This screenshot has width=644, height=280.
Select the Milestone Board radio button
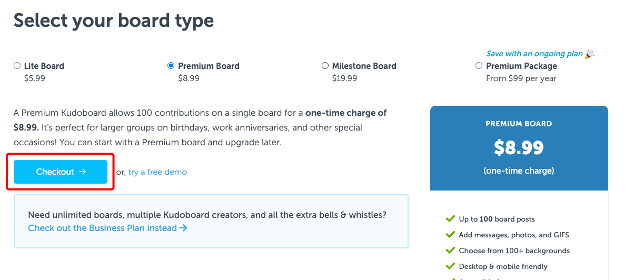[325, 66]
